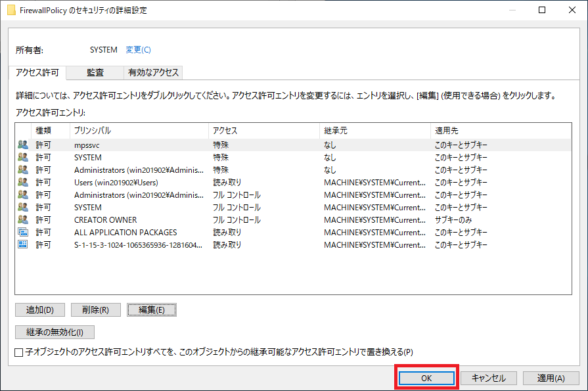588x391 pixels.
Task: Open the 有効なアクセス tab
Action: coord(153,72)
